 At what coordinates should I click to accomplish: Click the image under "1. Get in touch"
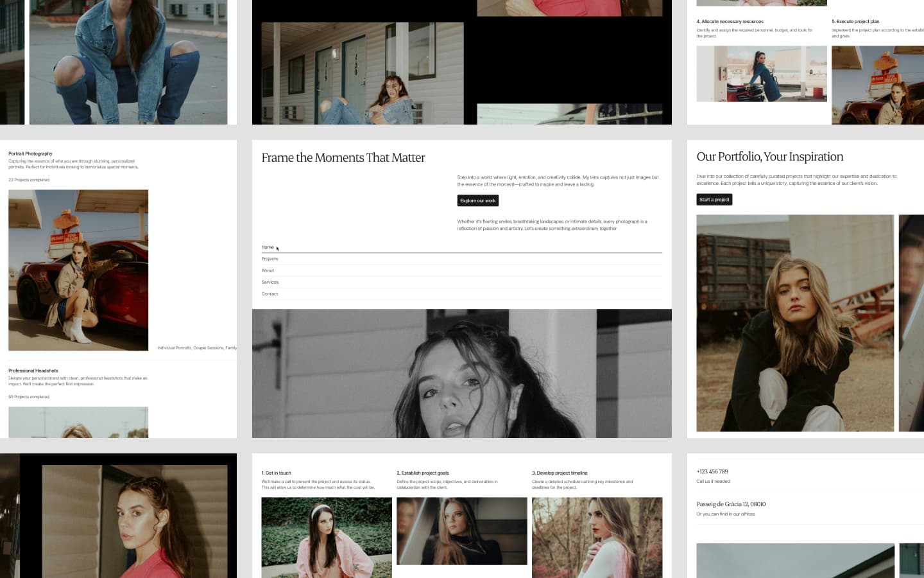pyautogui.click(x=327, y=537)
